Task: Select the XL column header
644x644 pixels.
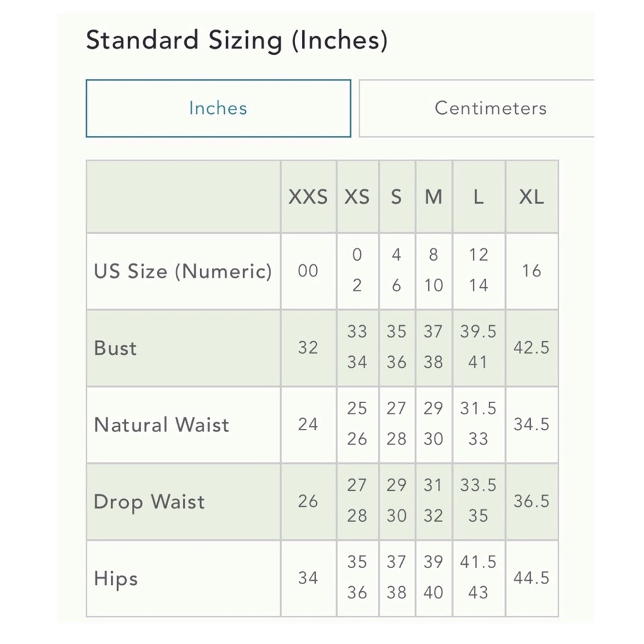Action: (531, 196)
